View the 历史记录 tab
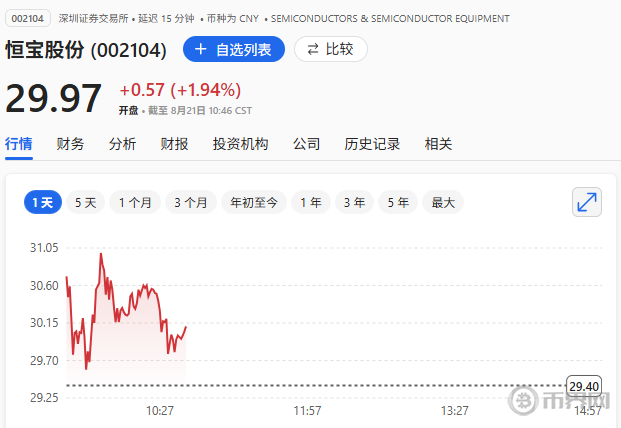The image size is (621, 428). pyautogui.click(x=373, y=144)
